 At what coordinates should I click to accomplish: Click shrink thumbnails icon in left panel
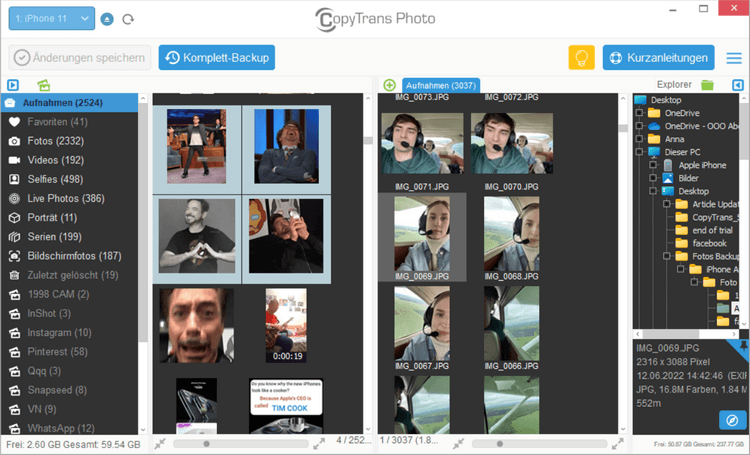(160, 444)
